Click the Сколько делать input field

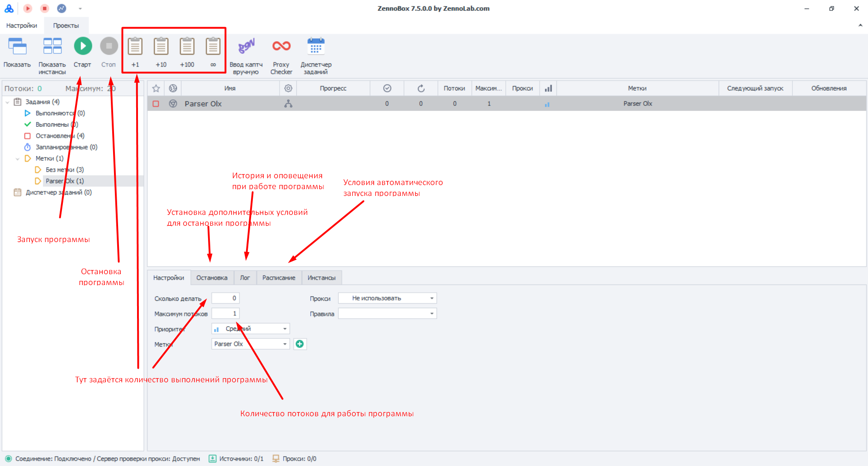(x=225, y=298)
